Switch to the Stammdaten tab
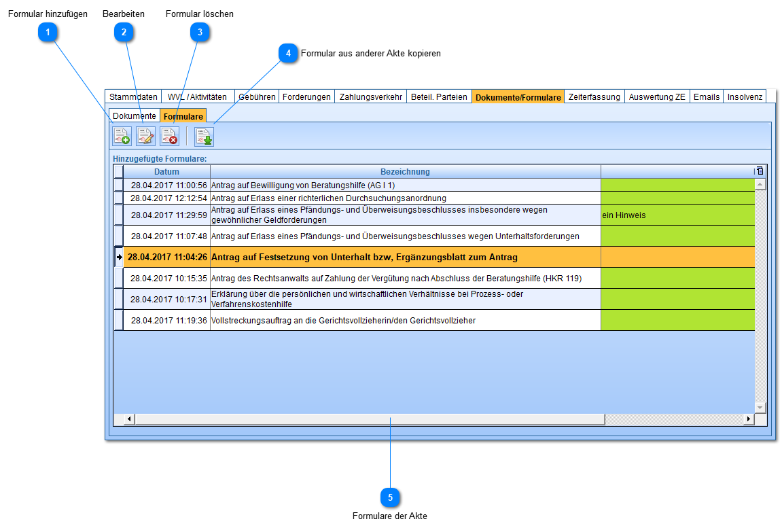This screenshot has height=532, width=782. pyautogui.click(x=133, y=96)
